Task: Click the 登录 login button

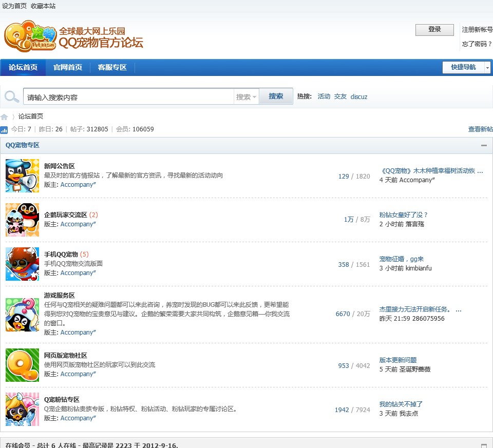Action: coord(434,30)
